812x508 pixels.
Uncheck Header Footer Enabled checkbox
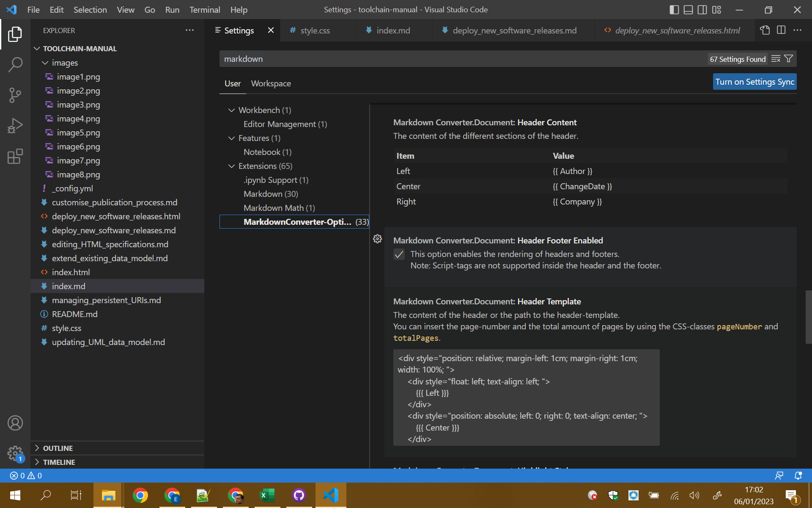(399, 254)
